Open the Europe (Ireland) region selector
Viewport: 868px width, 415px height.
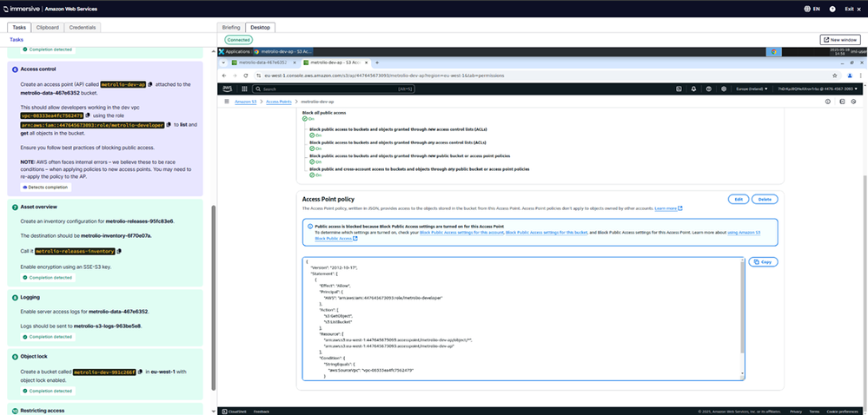[x=752, y=89]
